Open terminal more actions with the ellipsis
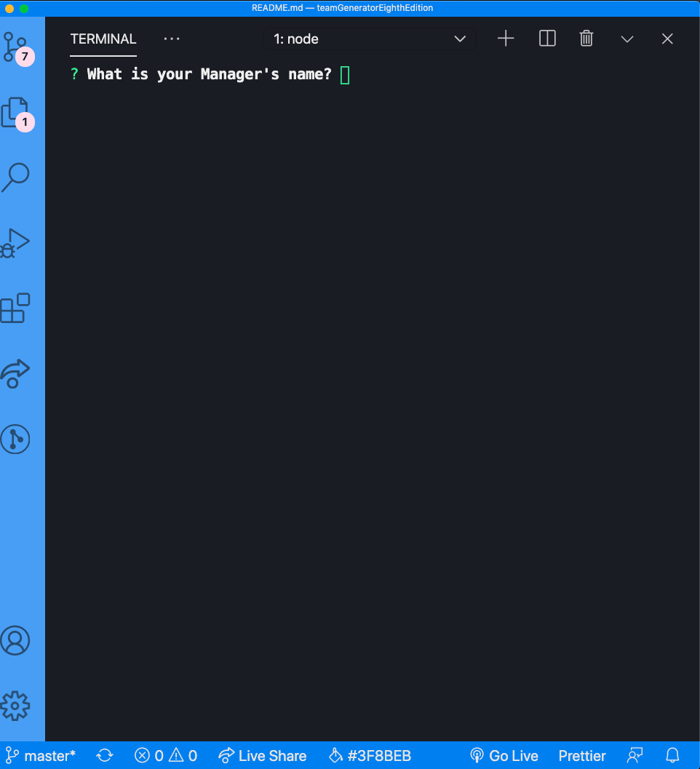The width and height of the screenshot is (700, 769). 172,39
